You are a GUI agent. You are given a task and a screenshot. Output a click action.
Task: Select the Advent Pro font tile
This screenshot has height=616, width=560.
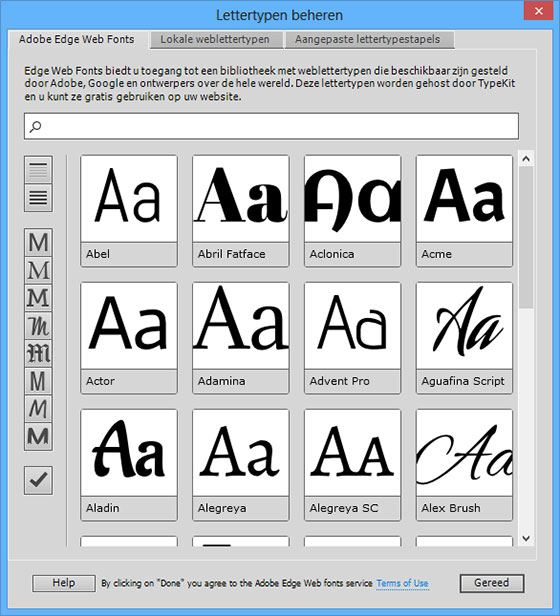click(353, 337)
